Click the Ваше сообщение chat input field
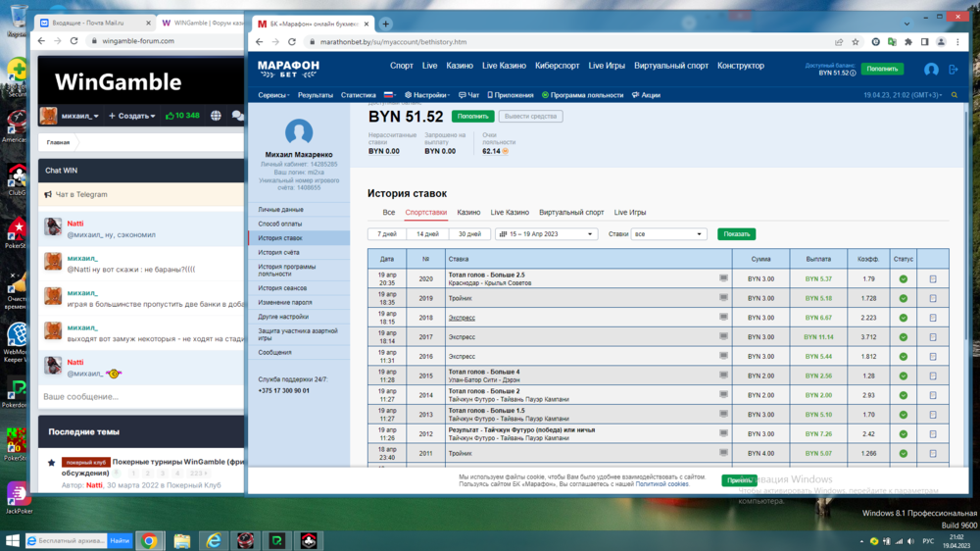 tap(137, 396)
